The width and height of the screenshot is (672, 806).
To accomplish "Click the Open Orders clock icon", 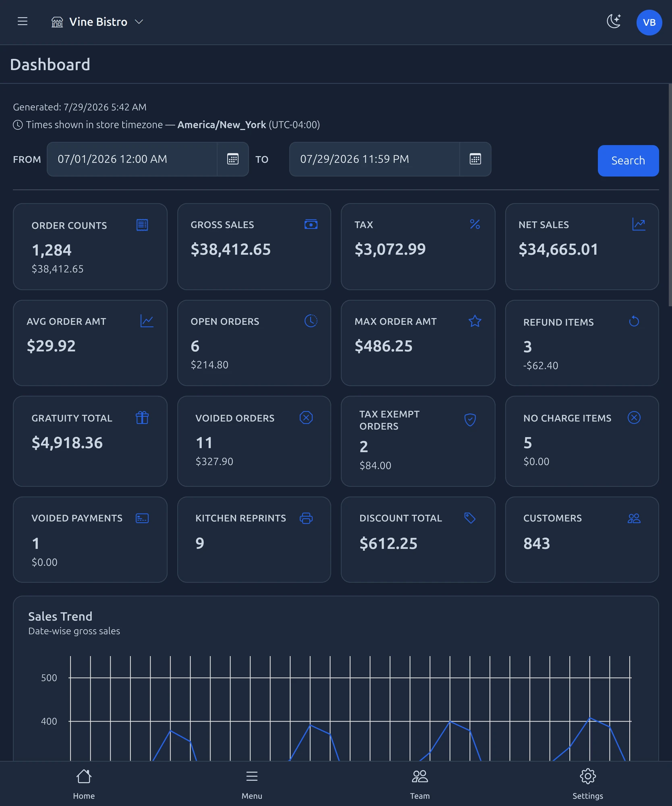I will point(311,321).
